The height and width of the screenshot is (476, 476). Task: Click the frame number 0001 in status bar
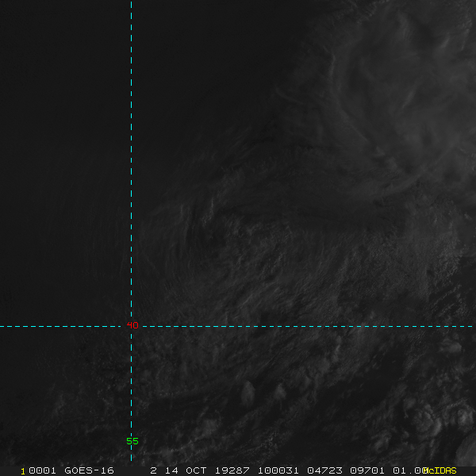[x=42, y=470]
